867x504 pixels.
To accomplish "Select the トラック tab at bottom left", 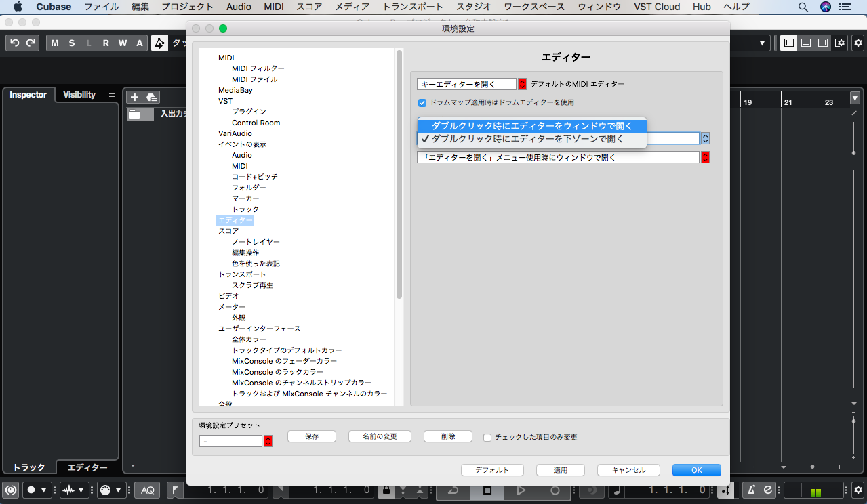I will [29, 467].
